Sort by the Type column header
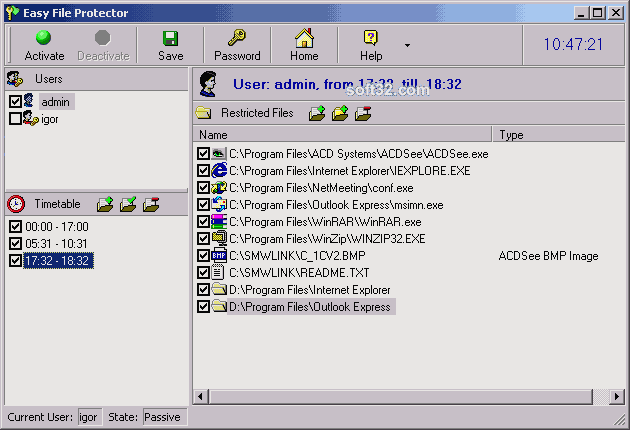Screen dimensions: 630x430 point(559,135)
